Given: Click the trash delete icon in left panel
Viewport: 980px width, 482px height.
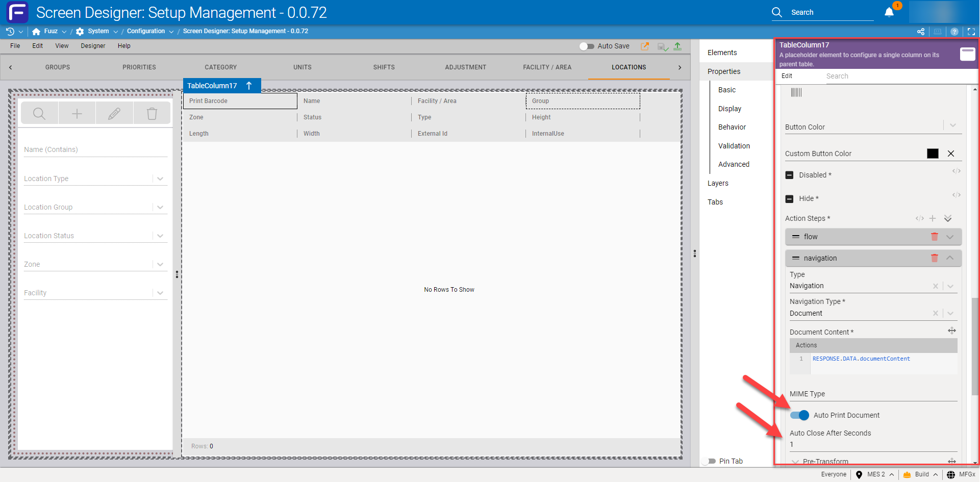Looking at the screenshot, I should click(152, 113).
